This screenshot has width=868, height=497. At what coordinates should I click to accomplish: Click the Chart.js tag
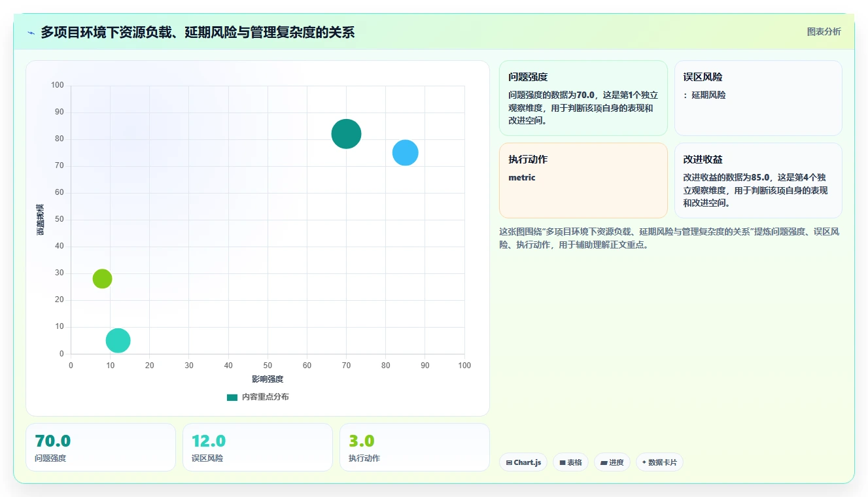523,462
